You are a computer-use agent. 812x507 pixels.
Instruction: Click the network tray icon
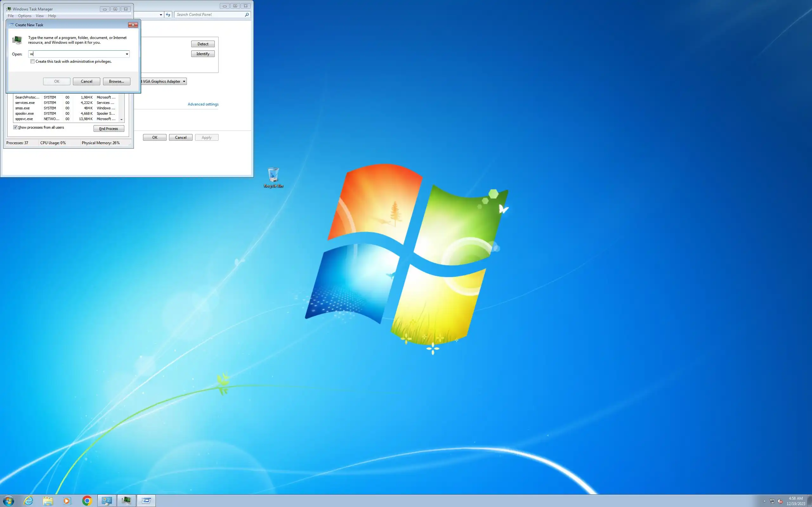click(772, 501)
